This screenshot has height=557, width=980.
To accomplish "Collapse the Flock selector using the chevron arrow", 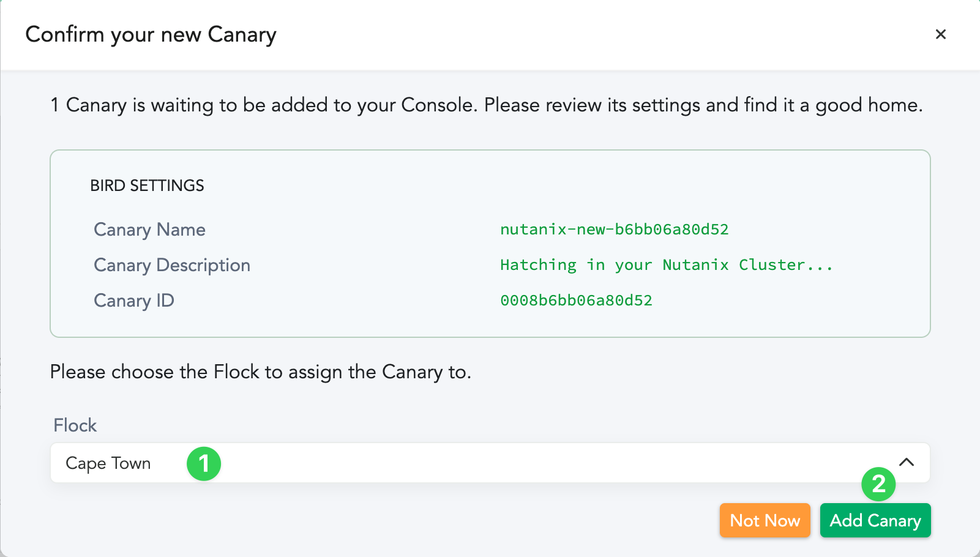I will 907,462.
